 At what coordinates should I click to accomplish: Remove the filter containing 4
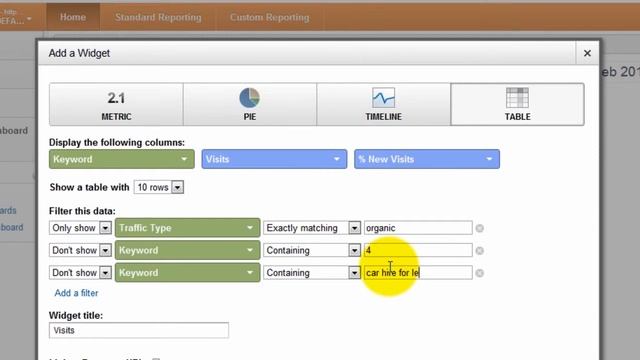[x=480, y=251]
